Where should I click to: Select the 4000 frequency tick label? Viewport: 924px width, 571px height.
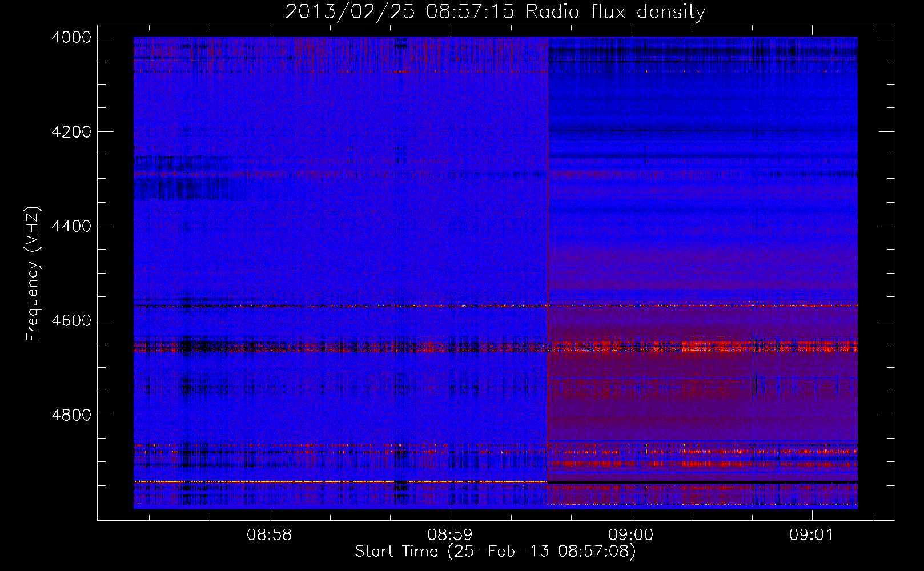coord(71,37)
